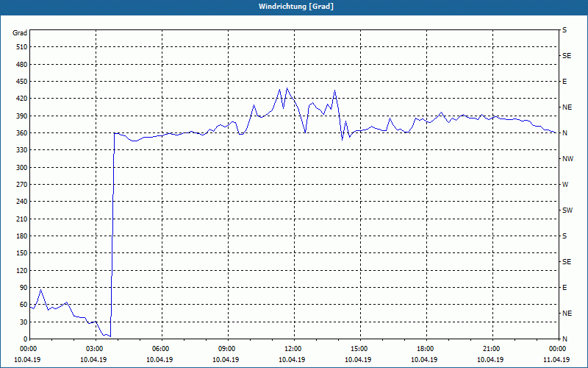Select the 06:00 time label
588x368 pixels.
coord(159,349)
